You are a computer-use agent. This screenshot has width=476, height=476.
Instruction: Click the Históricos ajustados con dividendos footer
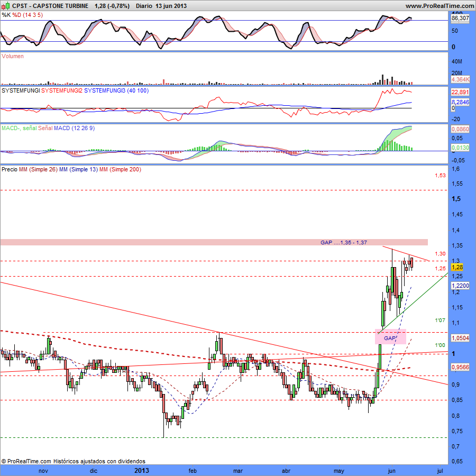pyautogui.click(x=99, y=461)
